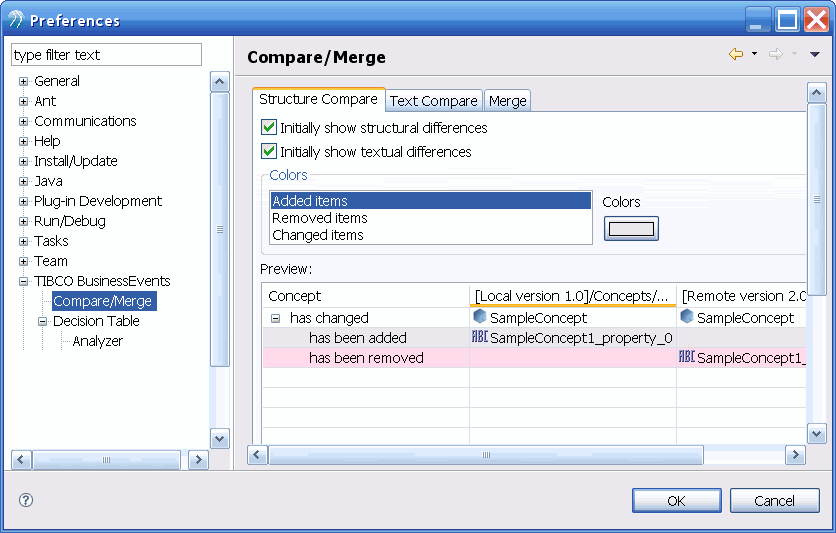
Task: Click the type filter text field
Action: coord(107,55)
